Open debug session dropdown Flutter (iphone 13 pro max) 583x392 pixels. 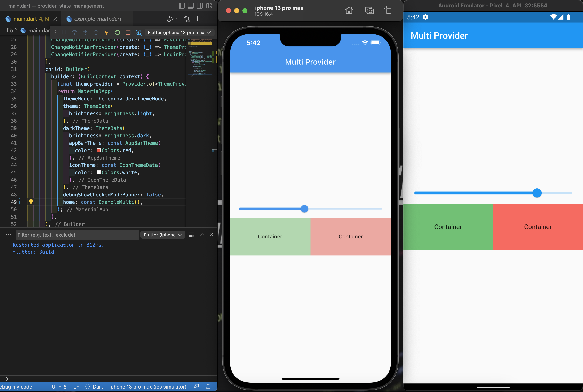[x=179, y=33]
